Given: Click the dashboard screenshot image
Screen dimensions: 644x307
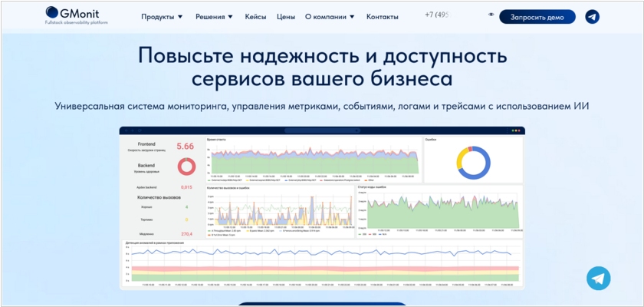Looking at the screenshot, I should coord(322,208).
